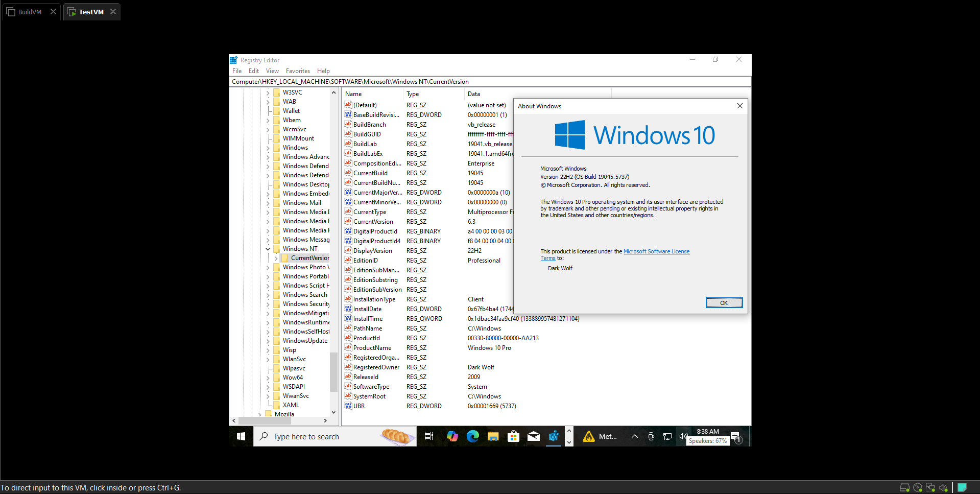980x494 pixels.
Task: Click the speakers volume tray icon
Action: (x=683, y=436)
